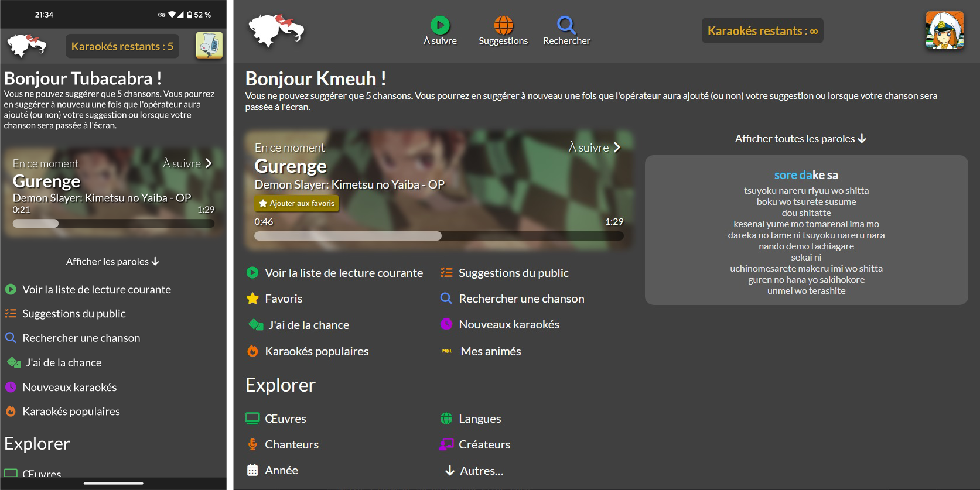Click the current lyric line 'sore dake sa'

(806, 174)
